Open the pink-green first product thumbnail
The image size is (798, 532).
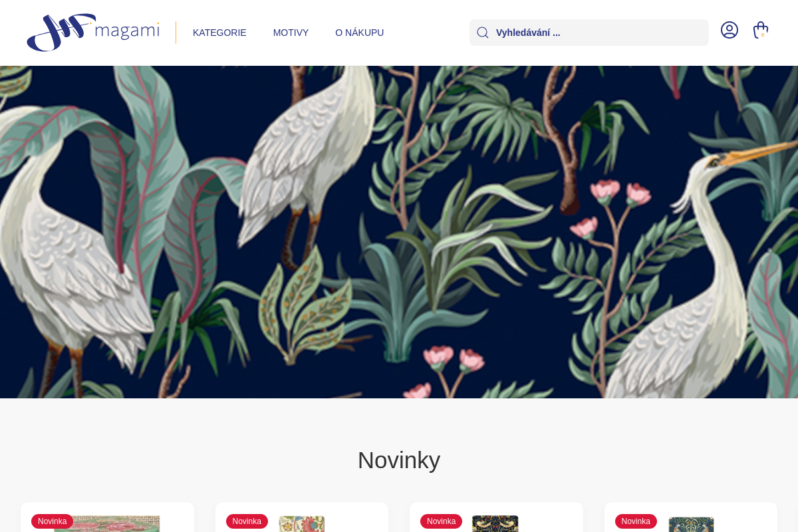[107, 524]
